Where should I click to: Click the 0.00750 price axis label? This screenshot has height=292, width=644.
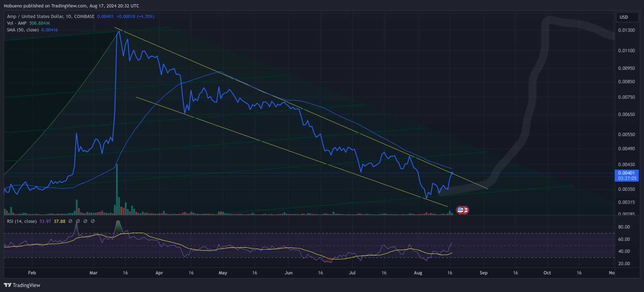626,97
